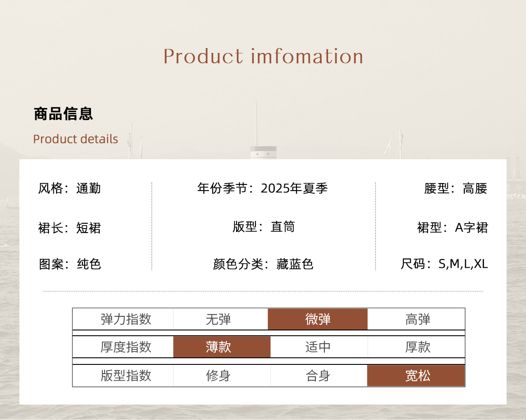Viewport: 526px width, 420px height.
Task: Click the 尺码 S,M,L,XL size text
Action: (444, 264)
